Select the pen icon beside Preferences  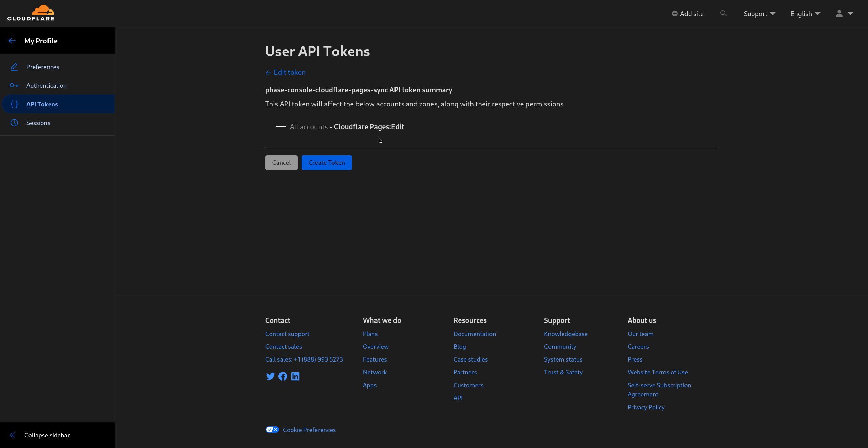(14, 67)
